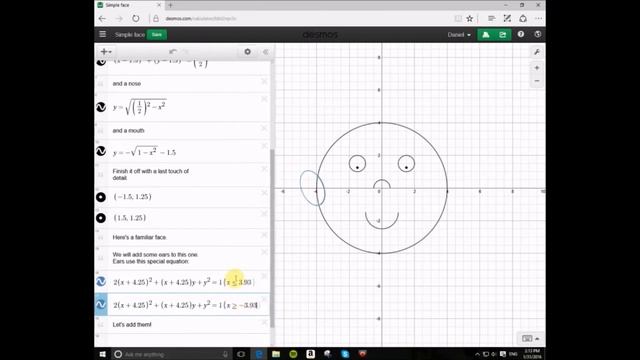The image size is (640, 360).
Task: Click the 'Finish it off with a last touch' note
Action: tap(151, 175)
